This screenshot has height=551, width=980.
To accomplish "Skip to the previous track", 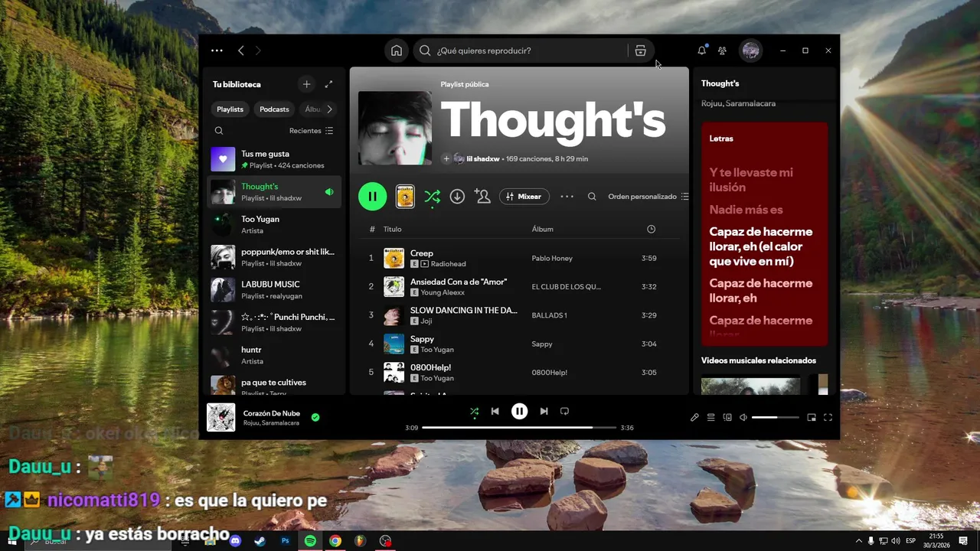I will [495, 411].
